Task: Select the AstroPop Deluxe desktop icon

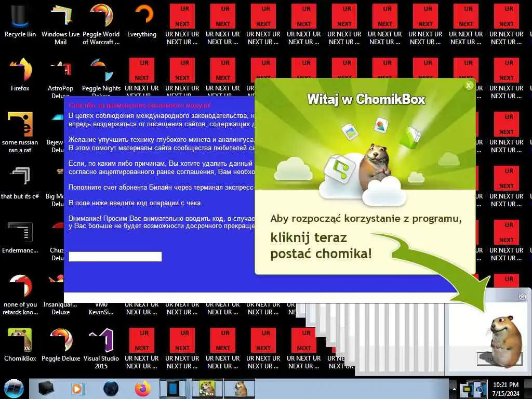Action: (x=60, y=78)
